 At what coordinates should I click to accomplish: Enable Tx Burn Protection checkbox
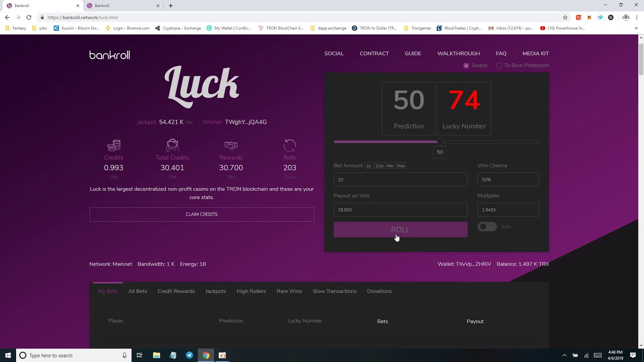coord(499,65)
